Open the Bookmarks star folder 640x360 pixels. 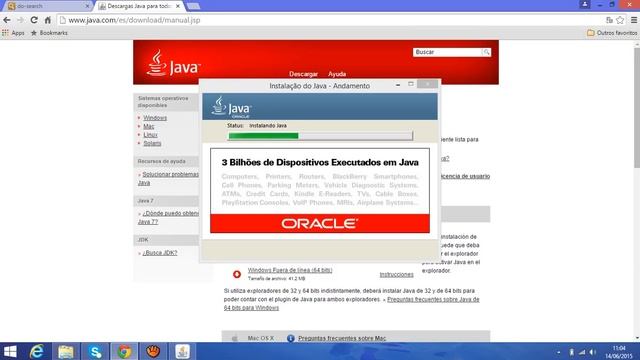pos(49,33)
